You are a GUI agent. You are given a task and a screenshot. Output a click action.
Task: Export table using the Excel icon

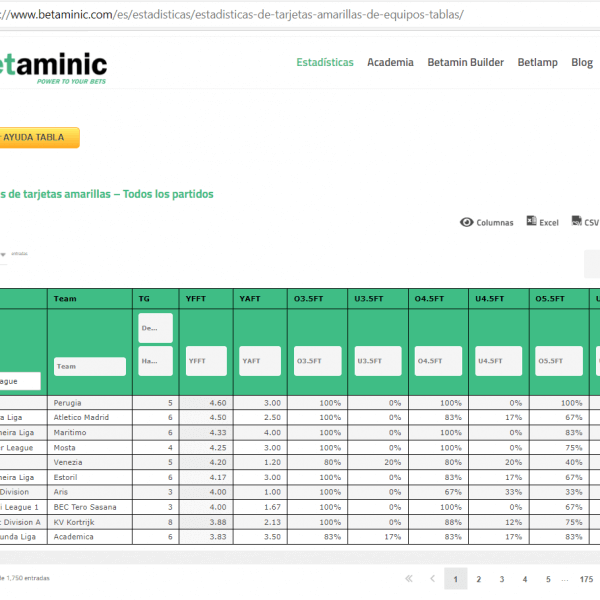[x=529, y=222]
